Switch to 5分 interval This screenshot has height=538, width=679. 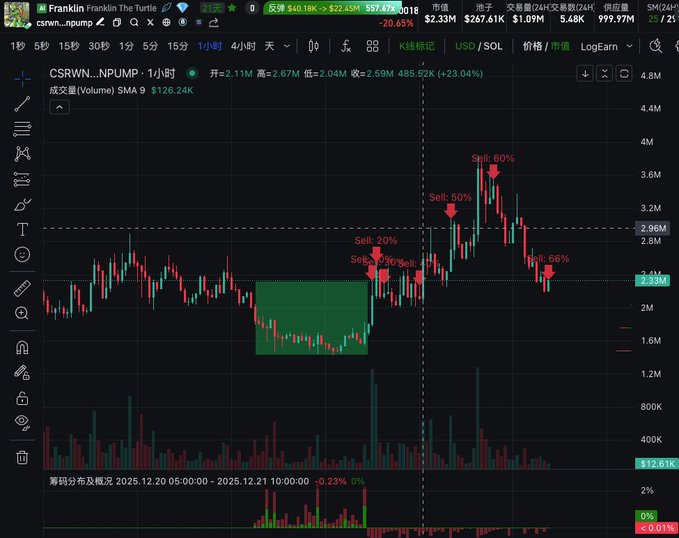click(x=150, y=46)
